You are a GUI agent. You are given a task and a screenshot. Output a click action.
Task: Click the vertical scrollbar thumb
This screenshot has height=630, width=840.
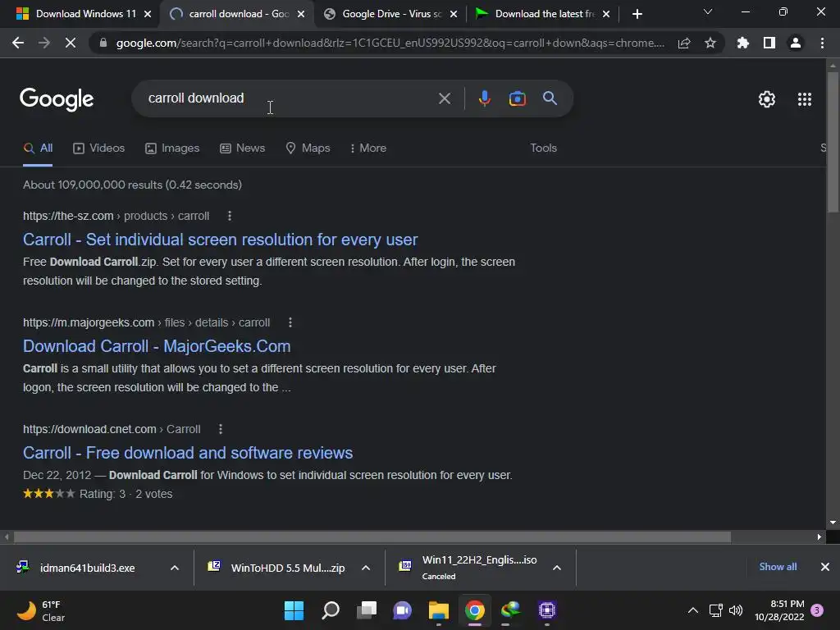[833, 142]
